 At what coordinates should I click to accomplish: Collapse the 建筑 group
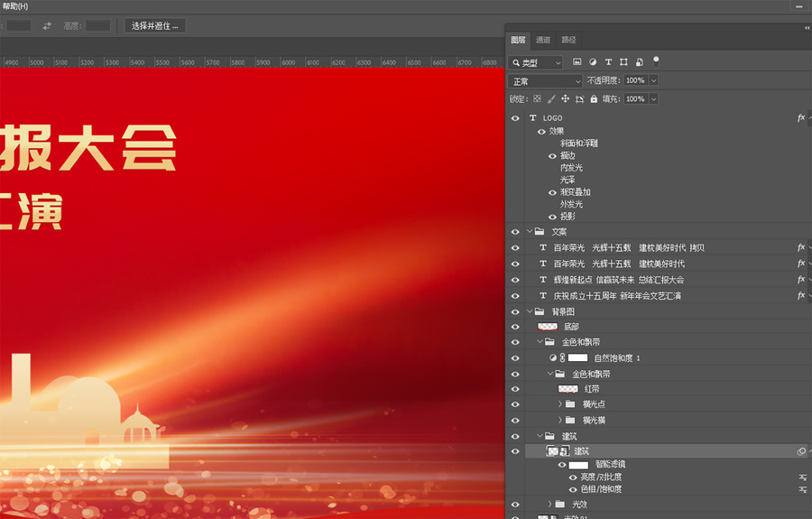540,436
